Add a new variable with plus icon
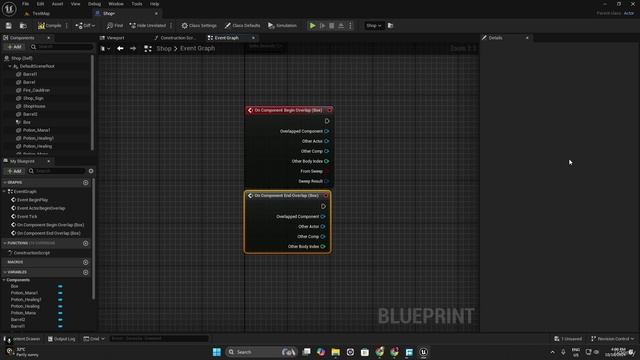 click(86, 272)
